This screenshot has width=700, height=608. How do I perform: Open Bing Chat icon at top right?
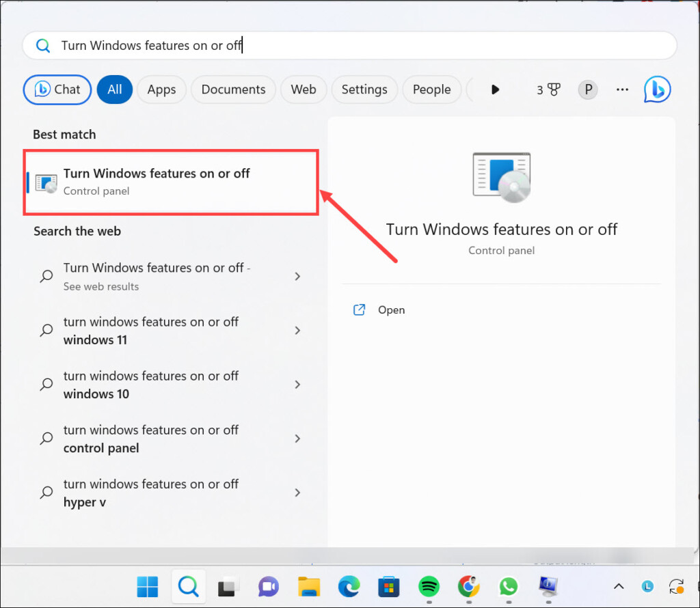(657, 89)
